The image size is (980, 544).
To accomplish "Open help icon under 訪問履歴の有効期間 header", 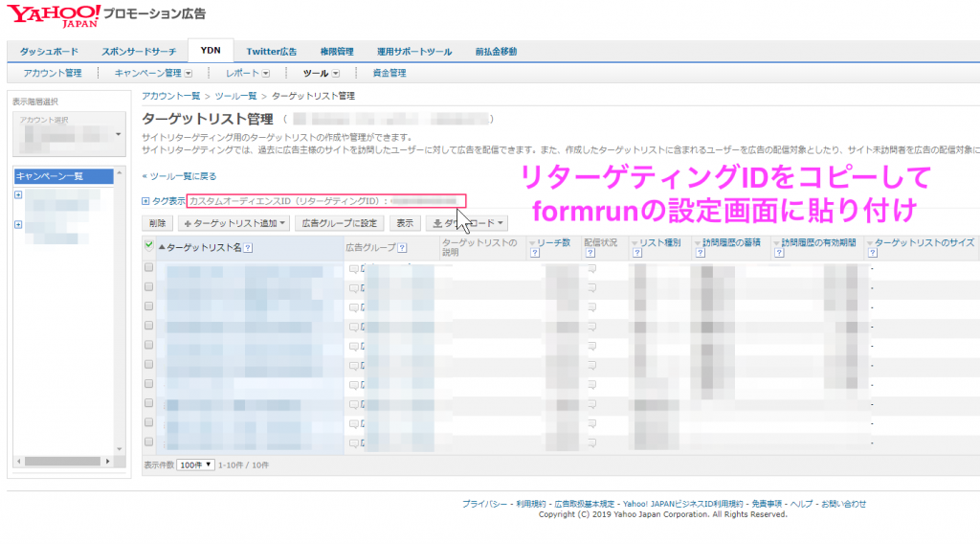I will [x=779, y=253].
